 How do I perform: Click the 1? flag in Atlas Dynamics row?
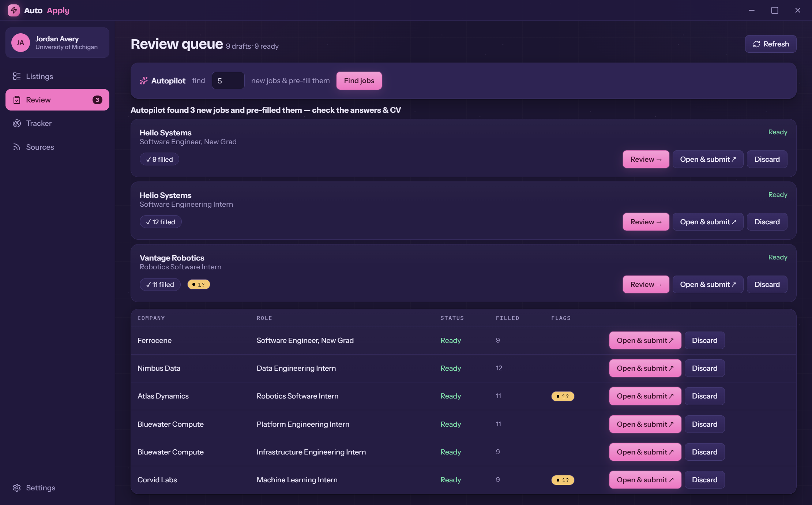coord(563,396)
